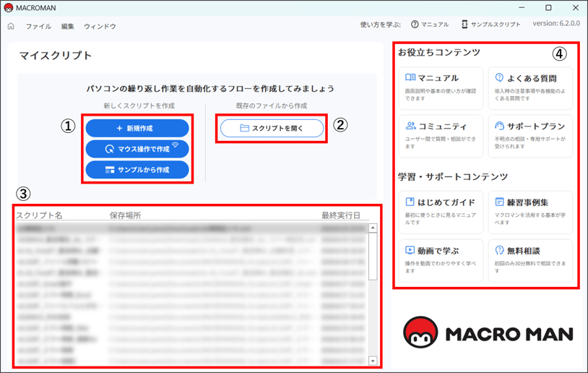Click the script list scrollbar thumb
The image size is (588, 373).
tap(373, 257)
